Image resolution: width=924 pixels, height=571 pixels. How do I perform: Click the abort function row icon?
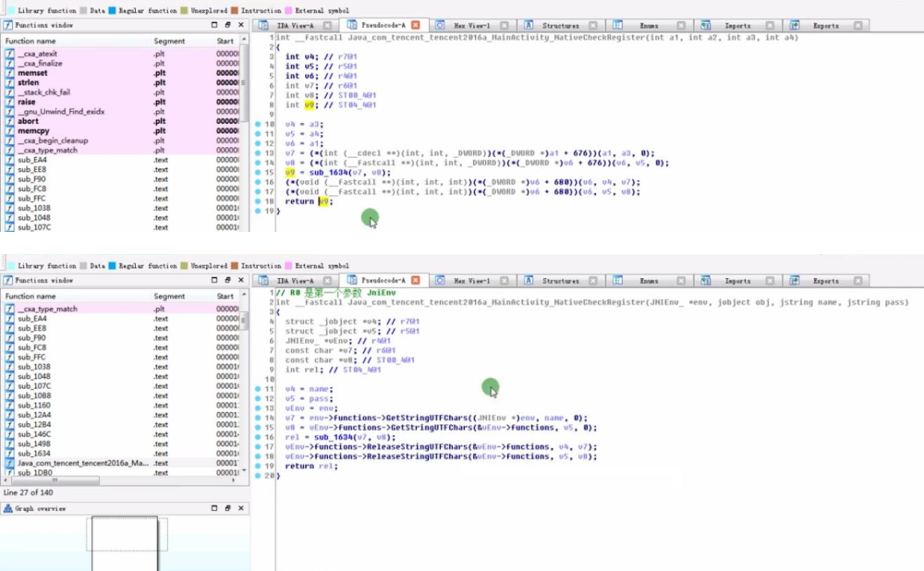click(x=9, y=121)
